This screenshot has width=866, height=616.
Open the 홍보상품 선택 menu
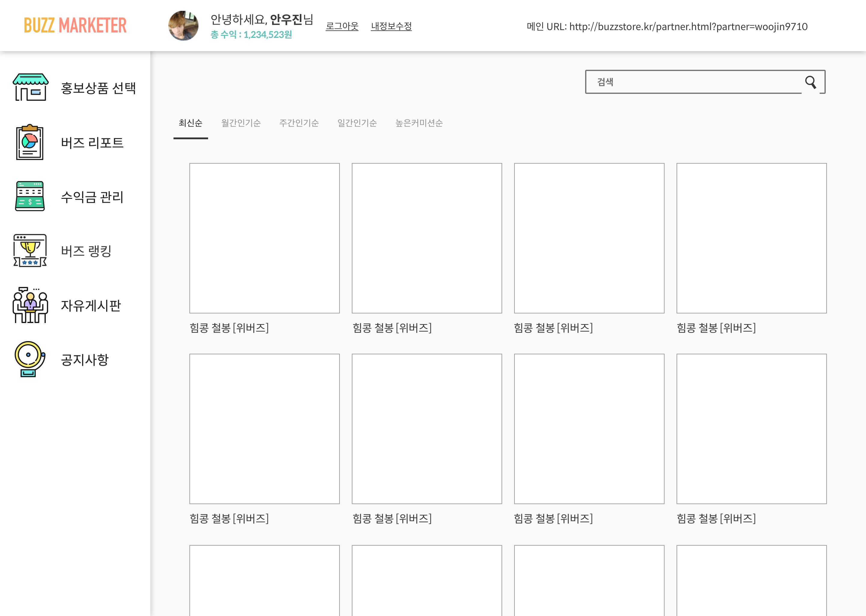[98, 88]
